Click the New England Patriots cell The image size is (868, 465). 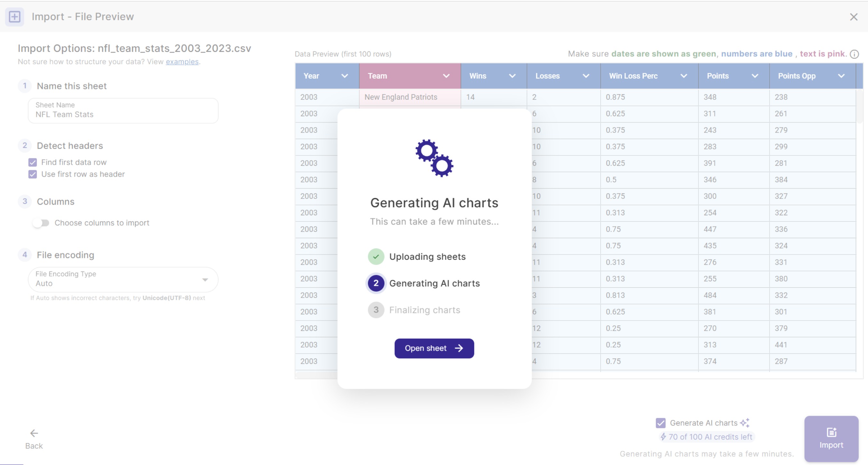410,97
